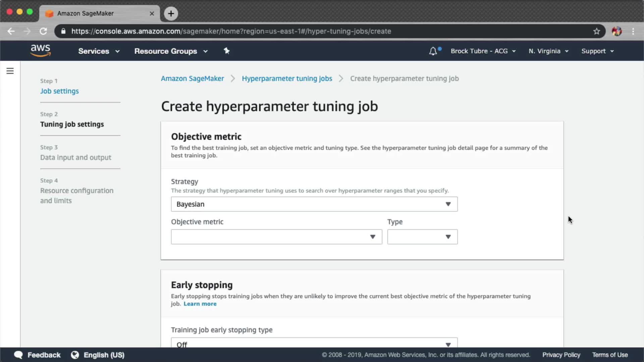The width and height of the screenshot is (644, 362).
Task: Open the N. Virginia region selector
Action: (x=548, y=51)
